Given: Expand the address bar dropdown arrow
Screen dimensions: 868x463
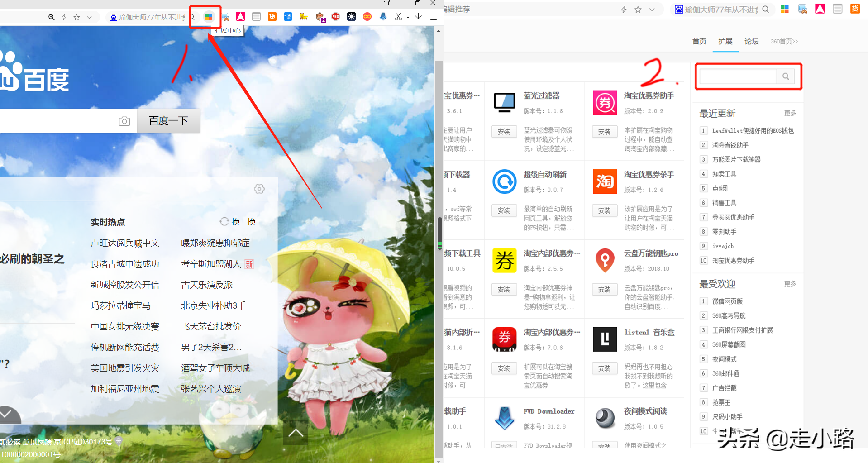Looking at the screenshot, I should point(89,17).
